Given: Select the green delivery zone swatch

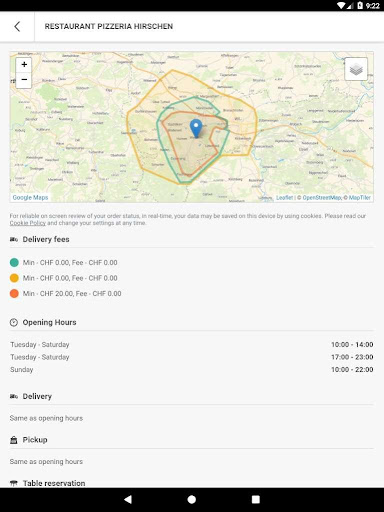Looking at the screenshot, I should 14,263.
